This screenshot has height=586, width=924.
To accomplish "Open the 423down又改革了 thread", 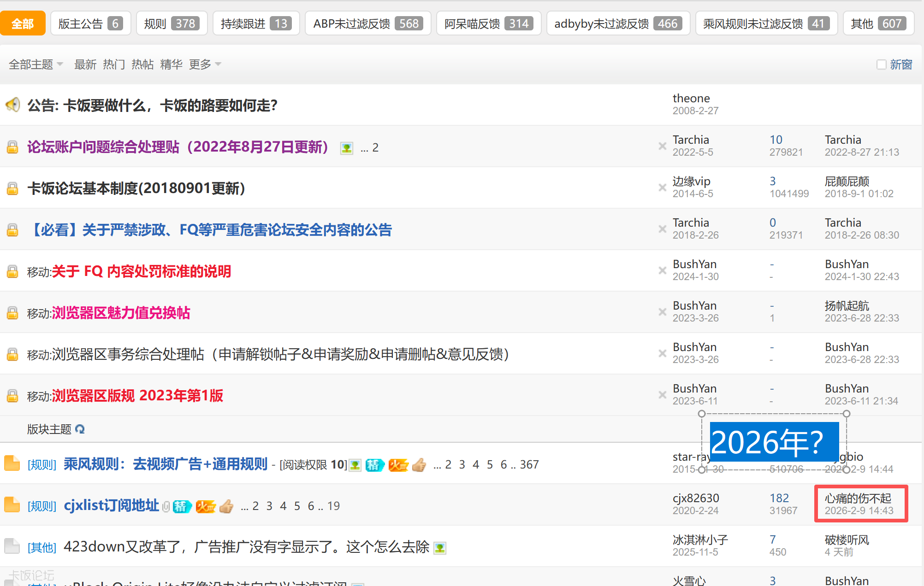I will pyautogui.click(x=246, y=547).
